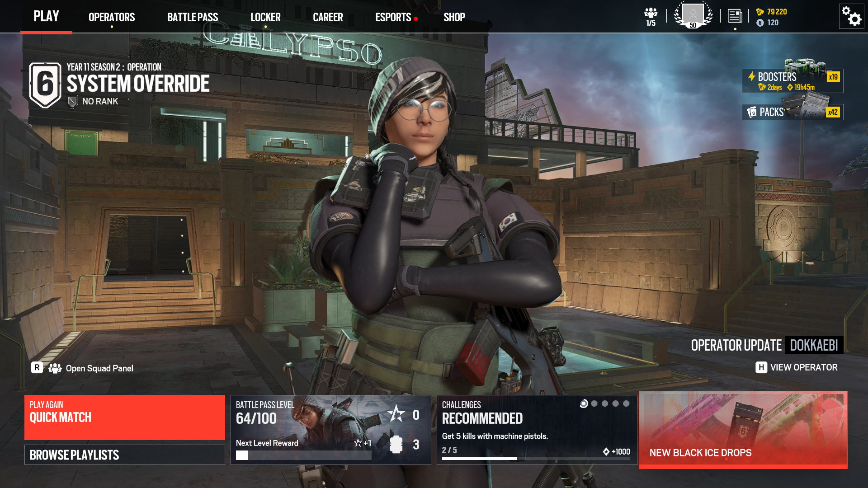
Task: Open the Recommended Challenges card
Action: 537,430
